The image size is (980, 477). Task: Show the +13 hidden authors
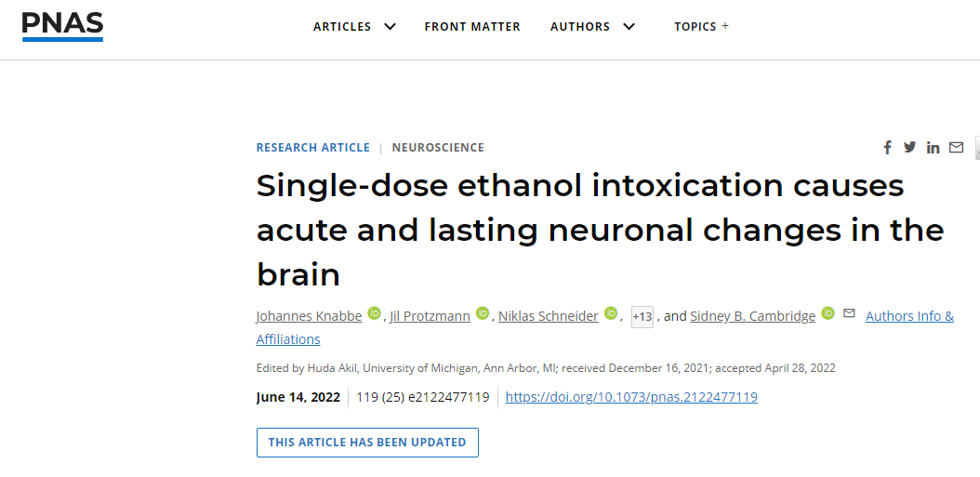642,317
